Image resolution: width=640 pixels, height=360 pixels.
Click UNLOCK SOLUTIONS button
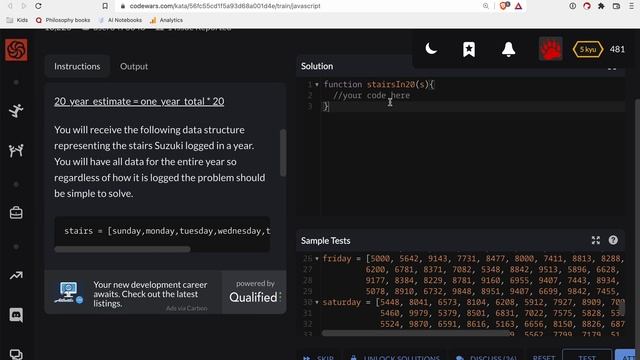pyautogui.click(x=395, y=358)
